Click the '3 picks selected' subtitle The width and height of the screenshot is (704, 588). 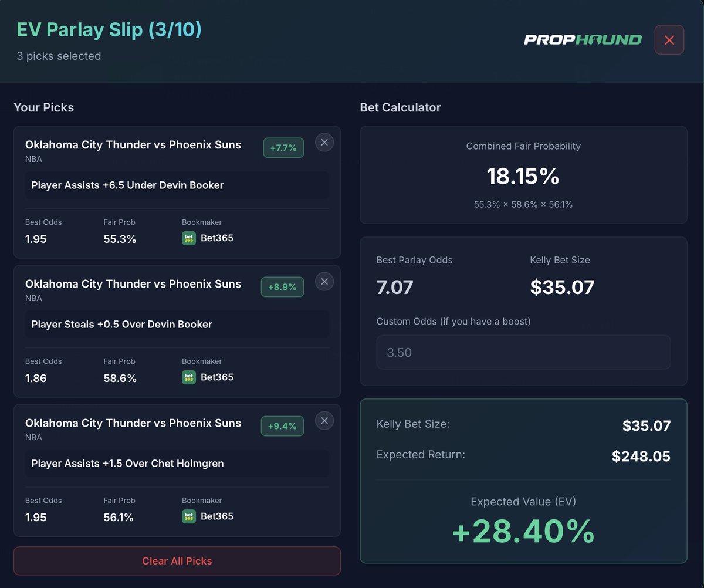59,56
